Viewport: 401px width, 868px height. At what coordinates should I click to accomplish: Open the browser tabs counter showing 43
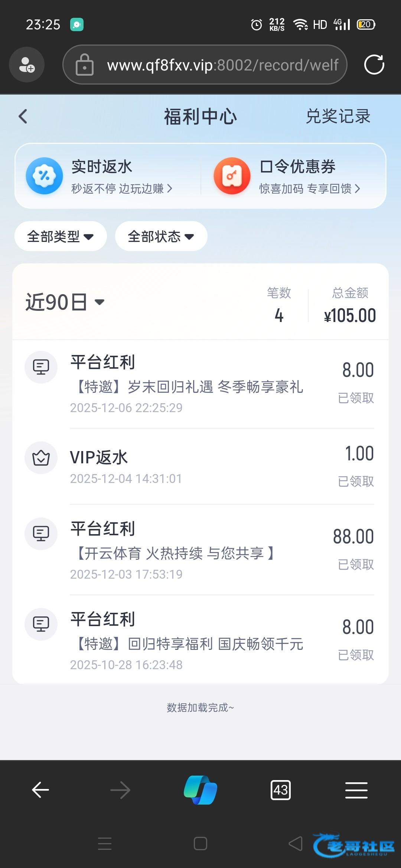[281, 790]
